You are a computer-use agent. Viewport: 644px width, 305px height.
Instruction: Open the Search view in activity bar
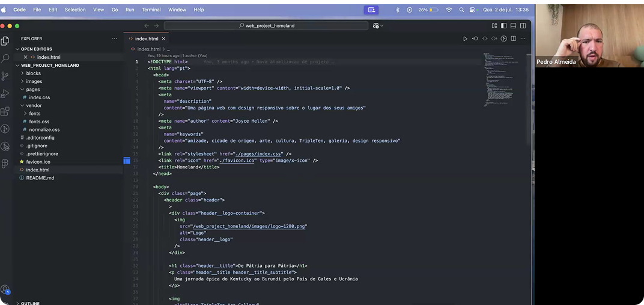5,58
